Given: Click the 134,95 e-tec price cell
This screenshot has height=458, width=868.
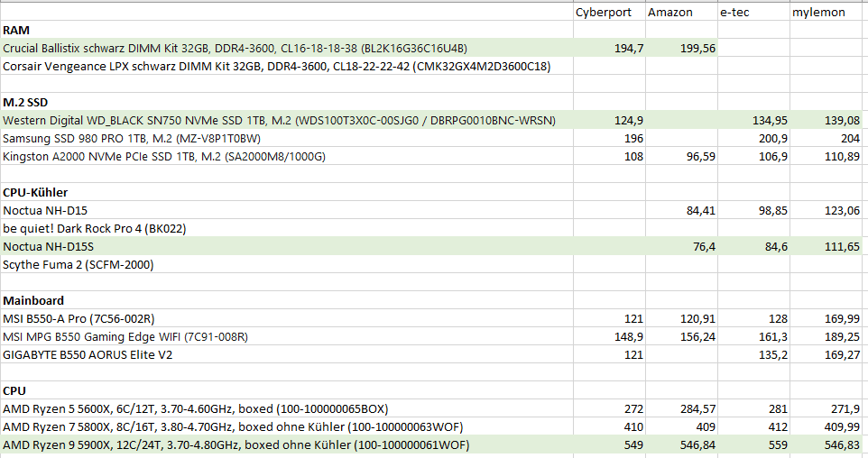Looking at the screenshot, I should pos(753,120).
